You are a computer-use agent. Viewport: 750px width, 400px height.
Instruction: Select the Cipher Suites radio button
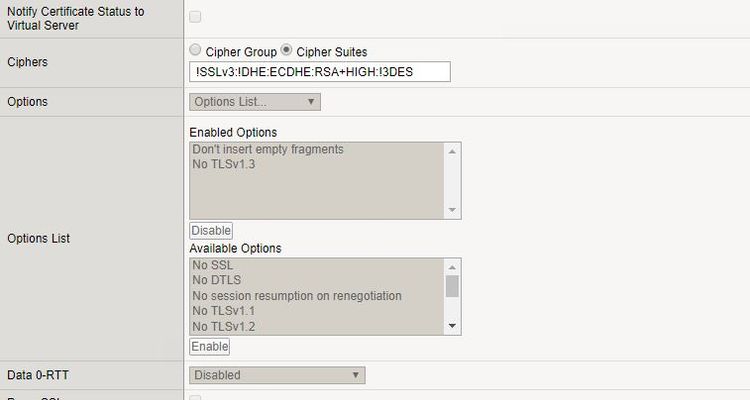[287, 50]
